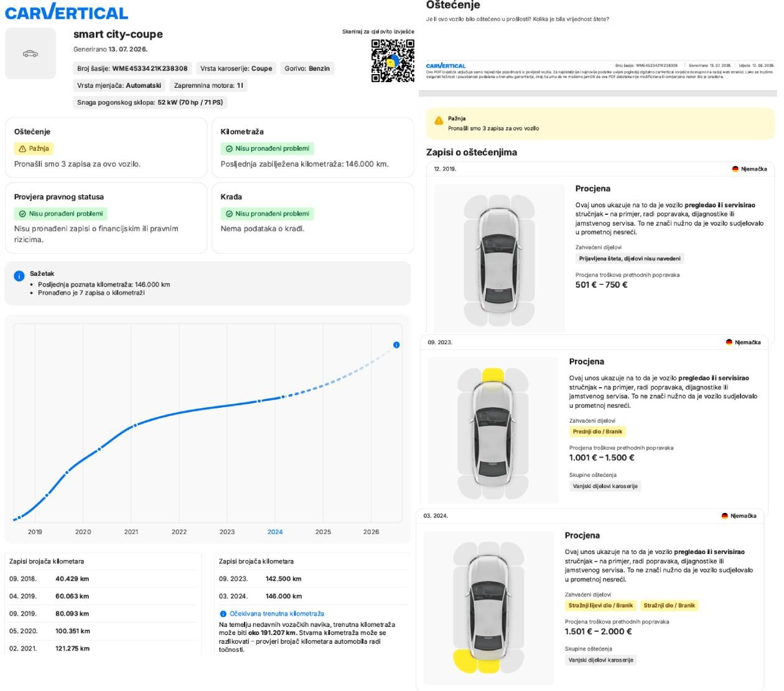Click the checkmark icon under Provjera pravnog statusa

click(x=23, y=214)
